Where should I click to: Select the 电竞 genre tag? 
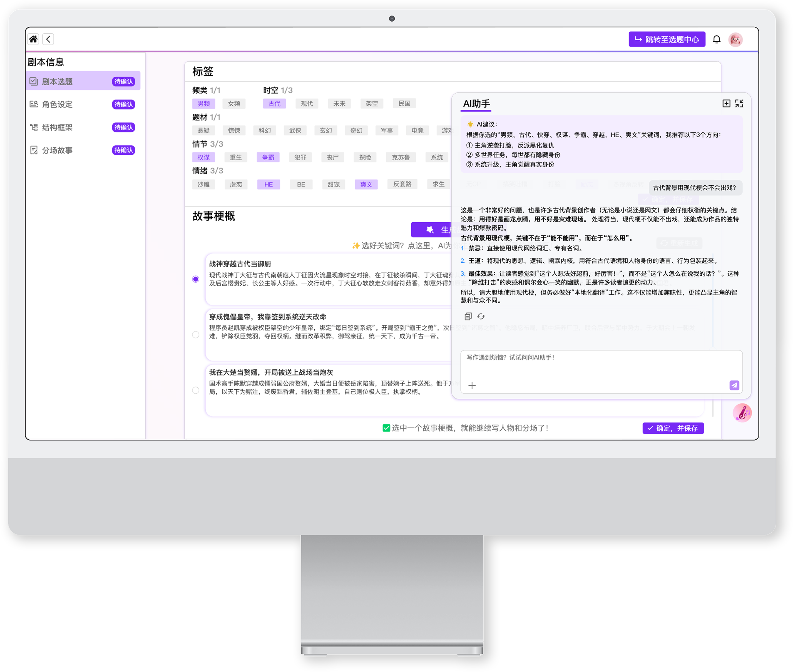coord(417,130)
